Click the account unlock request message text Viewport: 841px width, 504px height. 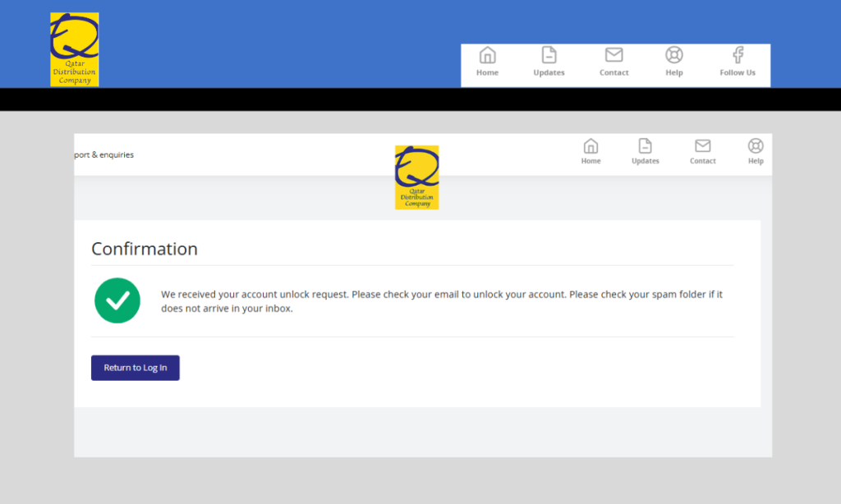click(x=441, y=301)
